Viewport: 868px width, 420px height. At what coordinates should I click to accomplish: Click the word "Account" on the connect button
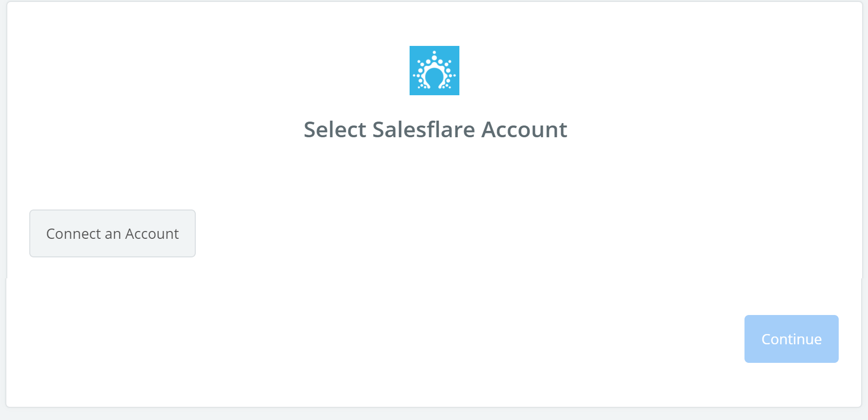[152, 234]
